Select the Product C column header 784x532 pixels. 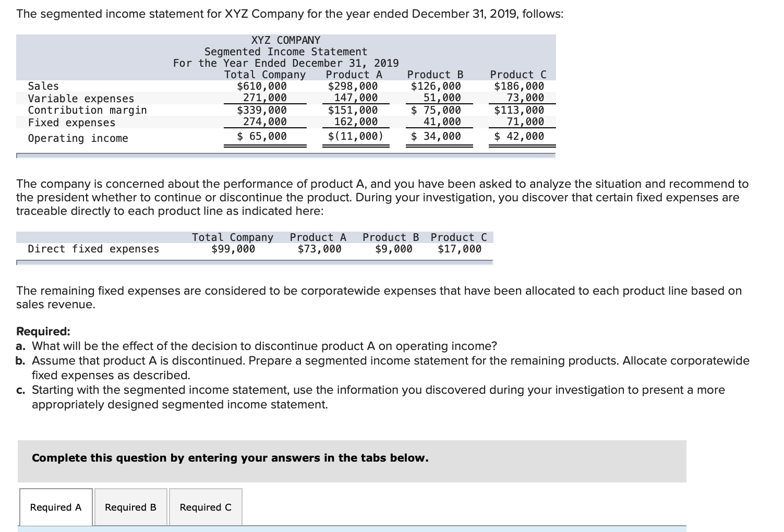(x=517, y=75)
